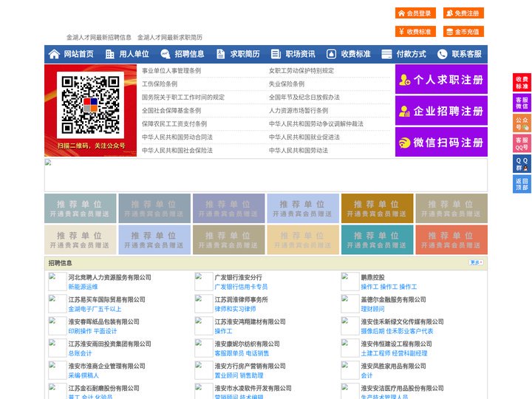Open 用人单位 in the navigation bar

coord(134,54)
